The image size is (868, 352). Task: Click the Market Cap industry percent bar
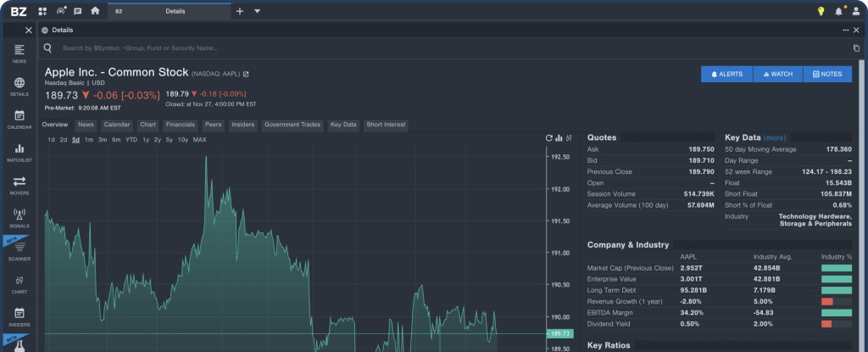837,268
